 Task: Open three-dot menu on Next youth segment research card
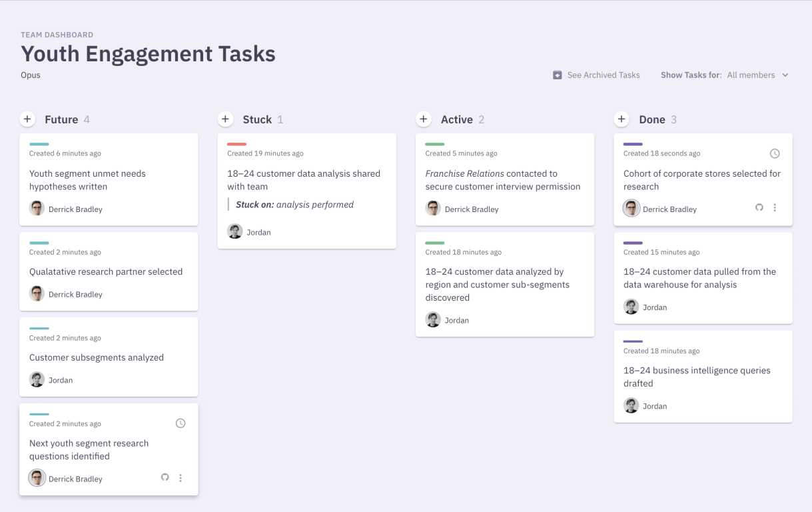[x=181, y=478]
